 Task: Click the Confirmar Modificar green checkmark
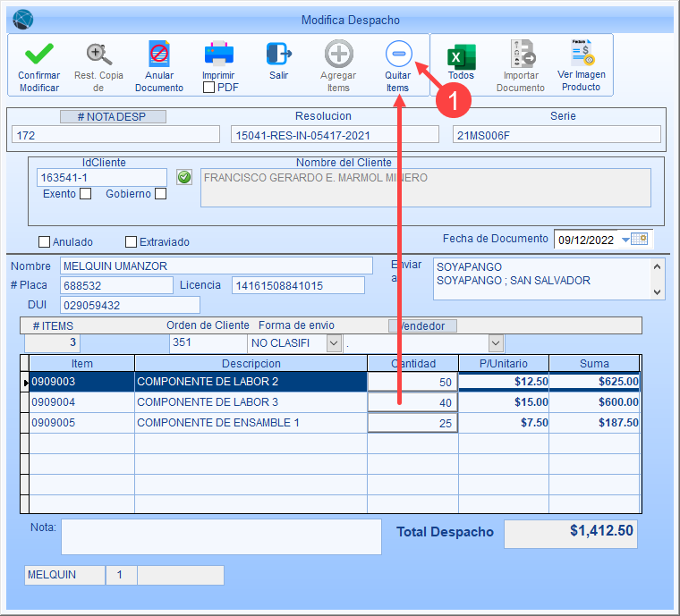click(39, 55)
